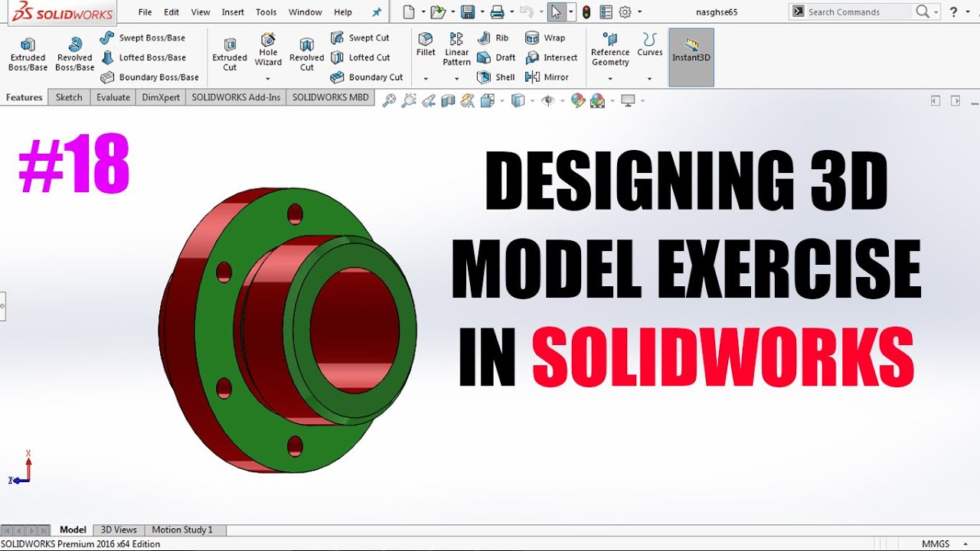The image size is (980, 551).
Task: Select the Shell tool
Action: tap(496, 77)
